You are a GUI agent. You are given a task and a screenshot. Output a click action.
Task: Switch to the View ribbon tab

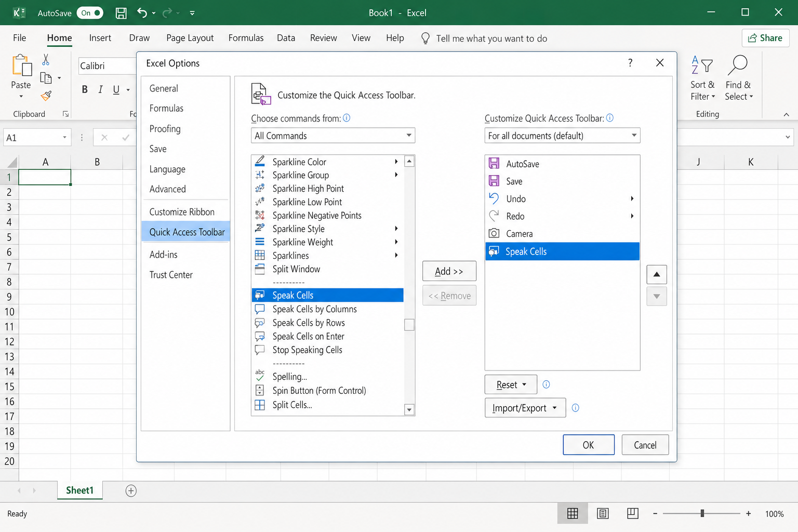(361, 38)
